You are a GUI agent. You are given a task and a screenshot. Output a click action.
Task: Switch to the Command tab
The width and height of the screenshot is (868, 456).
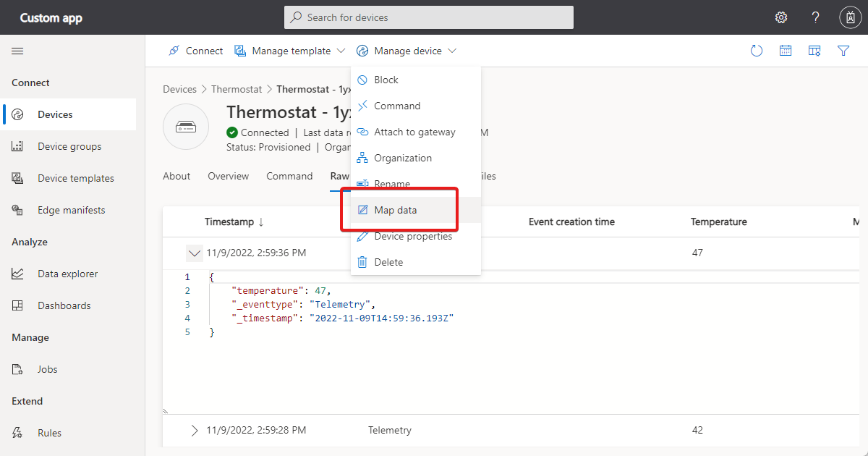coord(289,176)
